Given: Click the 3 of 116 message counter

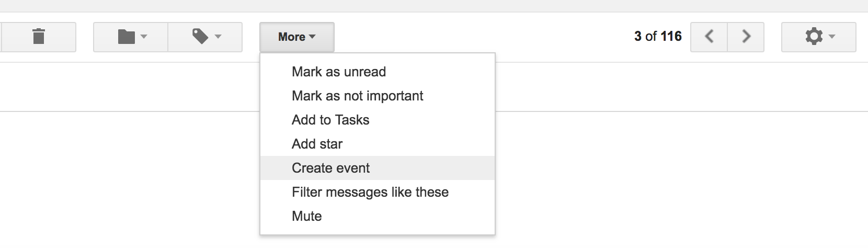Looking at the screenshot, I should tap(658, 36).
